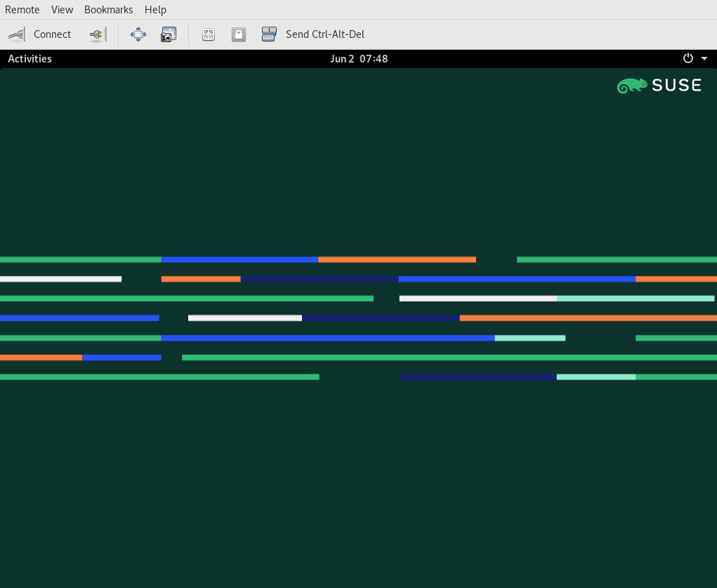Viewport: 717px width, 588px height.
Task: Open the Bookmarks menu
Action: pyautogui.click(x=108, y=10)
